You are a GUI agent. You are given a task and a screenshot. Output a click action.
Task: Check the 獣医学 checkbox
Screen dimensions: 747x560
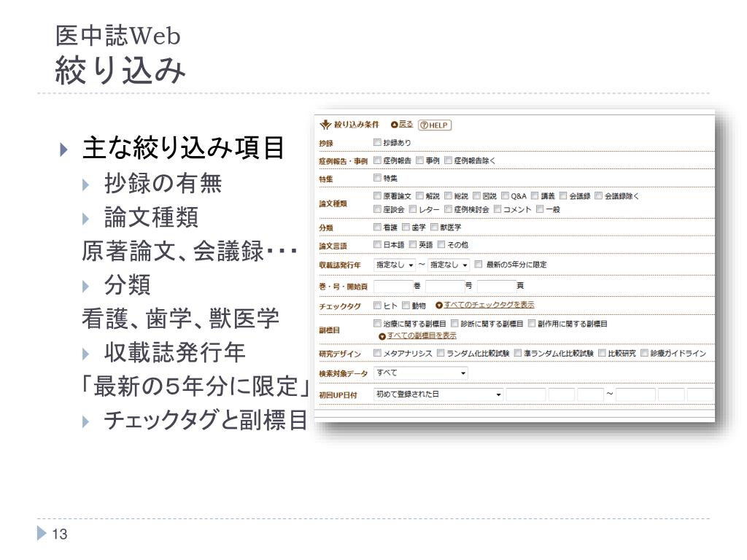434,227
